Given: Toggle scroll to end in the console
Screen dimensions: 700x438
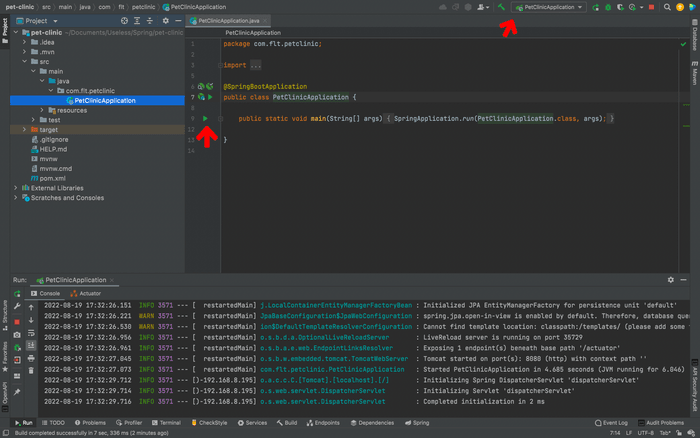Looking at the screenshot, I should point(31,346).
